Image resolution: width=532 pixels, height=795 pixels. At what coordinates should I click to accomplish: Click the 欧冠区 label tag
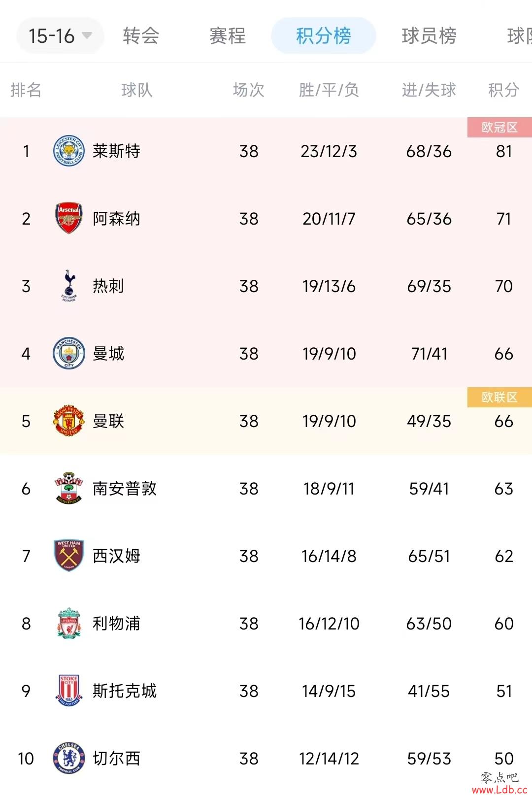tap(499, 127)
